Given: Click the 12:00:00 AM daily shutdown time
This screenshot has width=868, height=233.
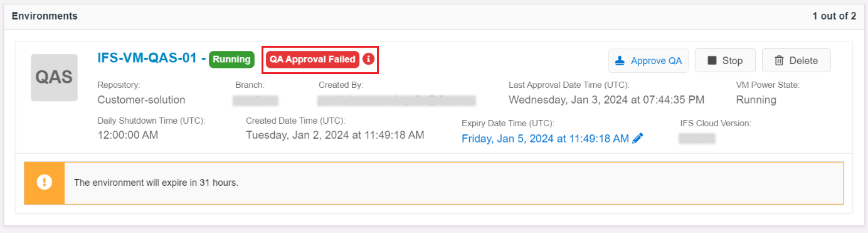Looking at the screenshot, I should pyautogui.click(x=128, y=135).
